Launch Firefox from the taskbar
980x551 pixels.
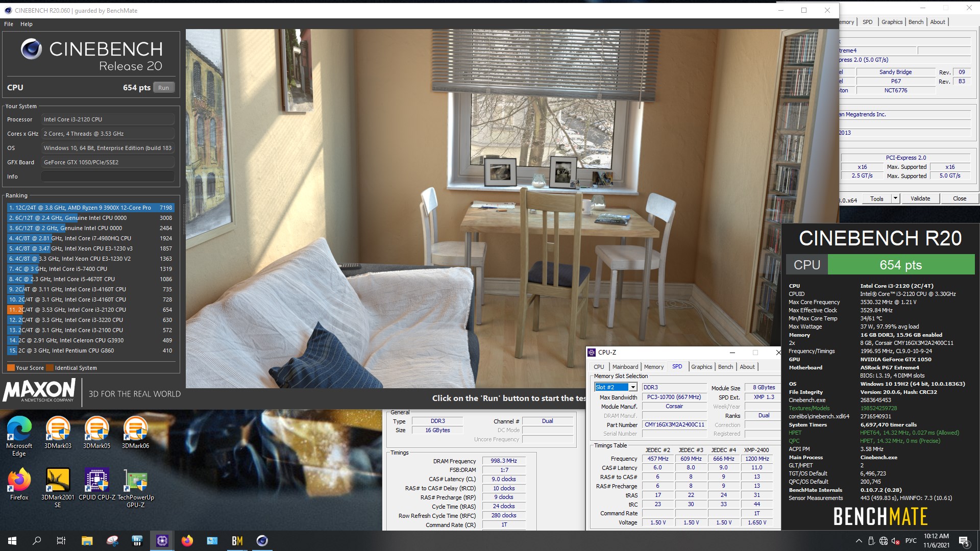(187, 541)
